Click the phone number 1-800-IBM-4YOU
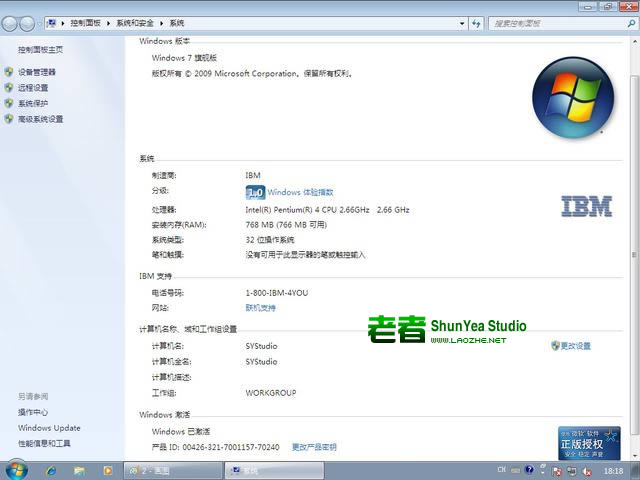 pos(277,293)
